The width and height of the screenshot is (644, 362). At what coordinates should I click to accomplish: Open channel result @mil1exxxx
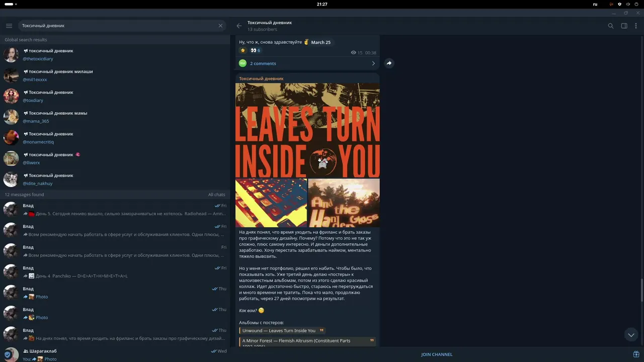point(115,75)
